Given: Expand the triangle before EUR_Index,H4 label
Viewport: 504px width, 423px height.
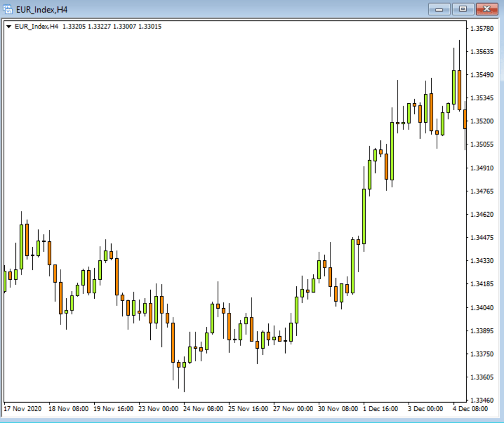Looking at the screenshot, I should coord(9,27).
